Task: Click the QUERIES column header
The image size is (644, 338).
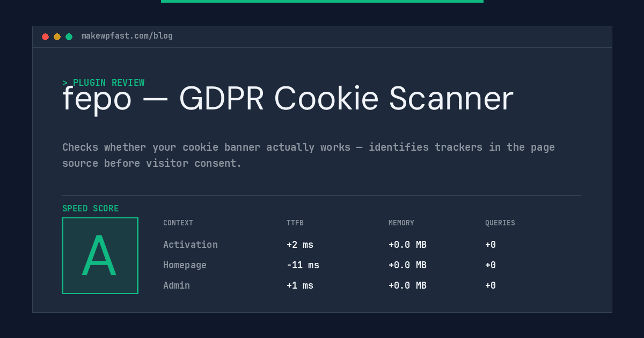Action: tap(500, 223)
